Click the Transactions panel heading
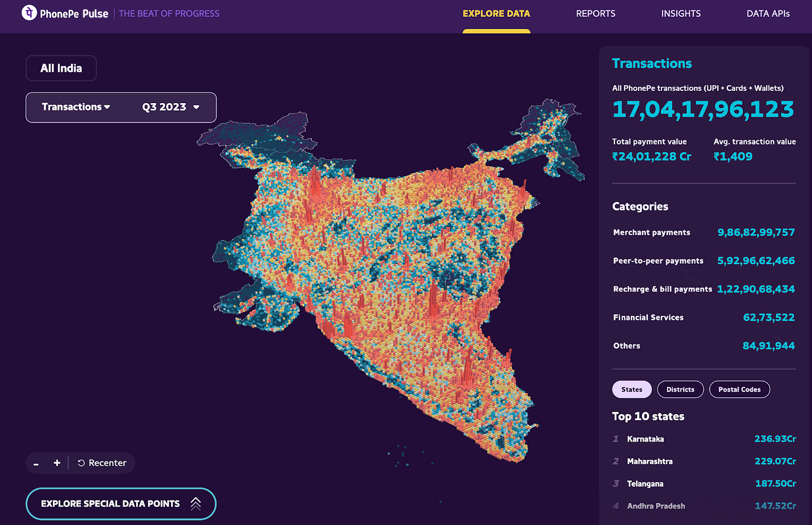Screen dimensions: 812x525 pyautogui.click(x=652, y=64)
